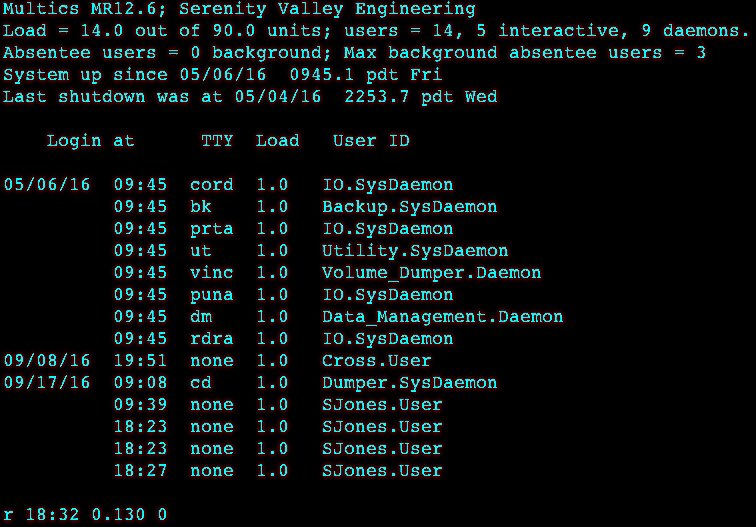Click the Backup.SysDaemon user ID
Viewport: 756px width, 527px height.
click(409, 207)
